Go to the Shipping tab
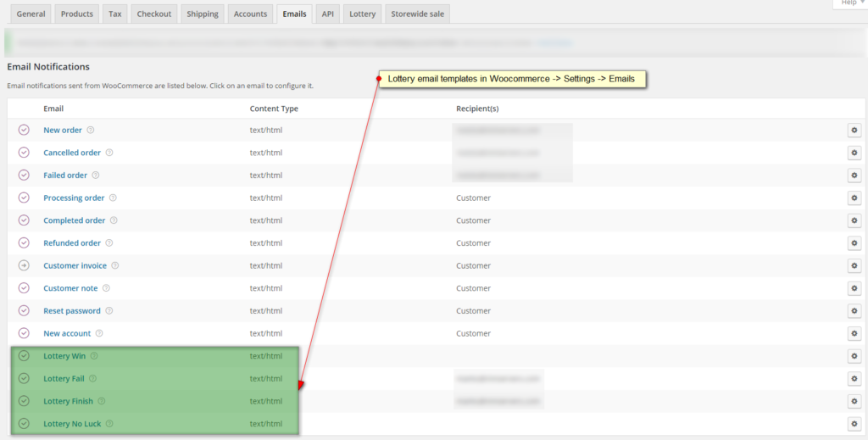Image resolution: width=868 pixels, height=440 pixels. coord(203,14)
